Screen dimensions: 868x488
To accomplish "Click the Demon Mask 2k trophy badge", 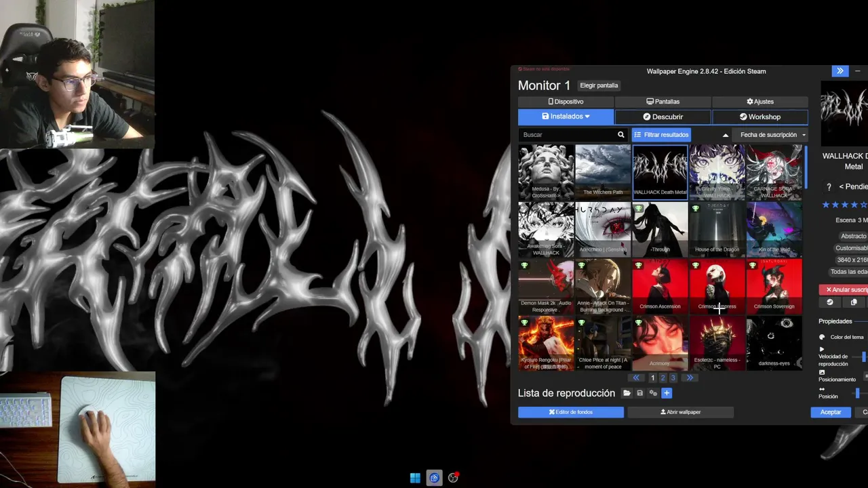I will [x=524, y=266].
